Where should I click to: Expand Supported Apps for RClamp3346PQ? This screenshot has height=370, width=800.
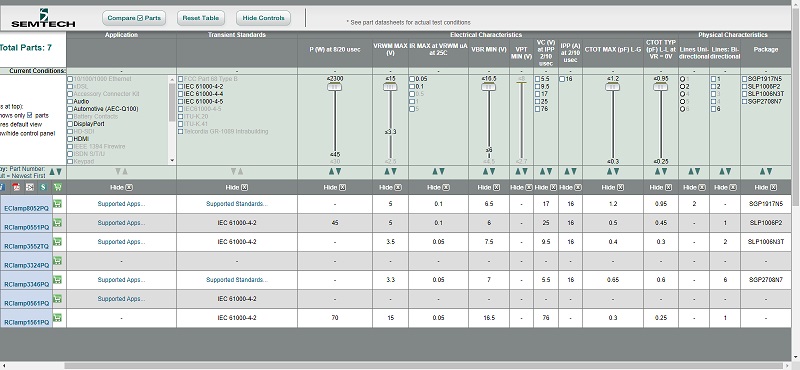pos(121,280)
